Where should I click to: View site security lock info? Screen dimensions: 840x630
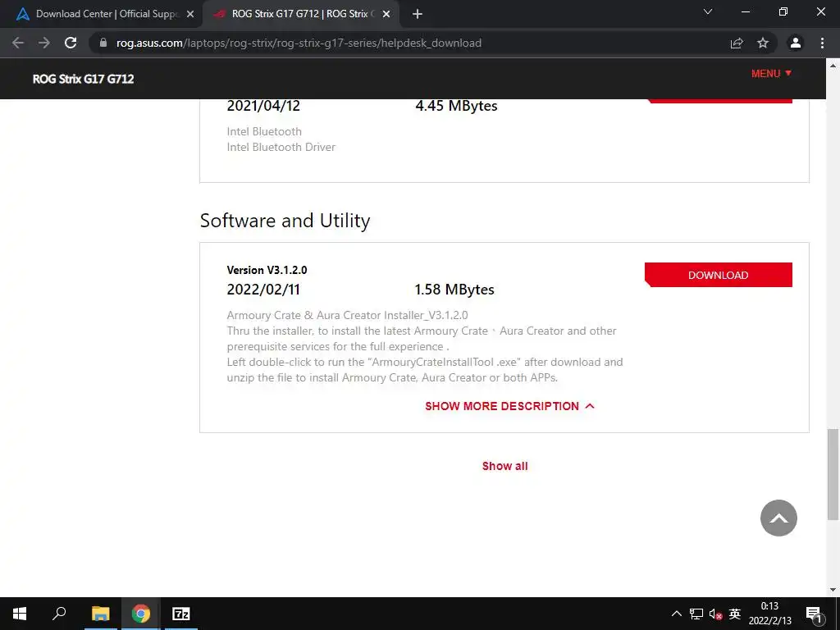tap(103, 43)
